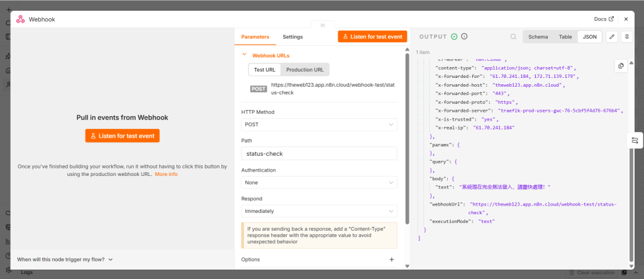Click the parameters panel scroll-up arrow
Viewport: 644px width, 279px height.
click(407, 50)
